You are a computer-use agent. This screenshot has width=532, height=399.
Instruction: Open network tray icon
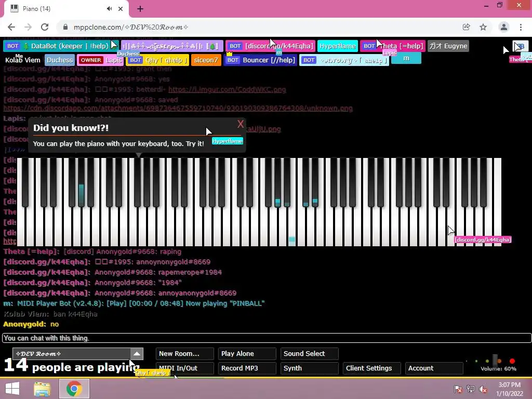(471, 389)
